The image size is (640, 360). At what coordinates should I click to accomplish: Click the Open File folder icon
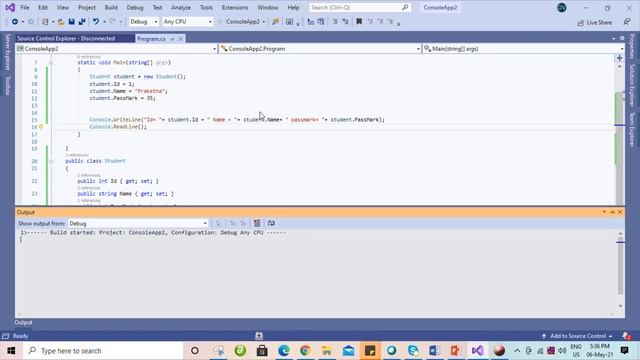click(x=61, y=22)
